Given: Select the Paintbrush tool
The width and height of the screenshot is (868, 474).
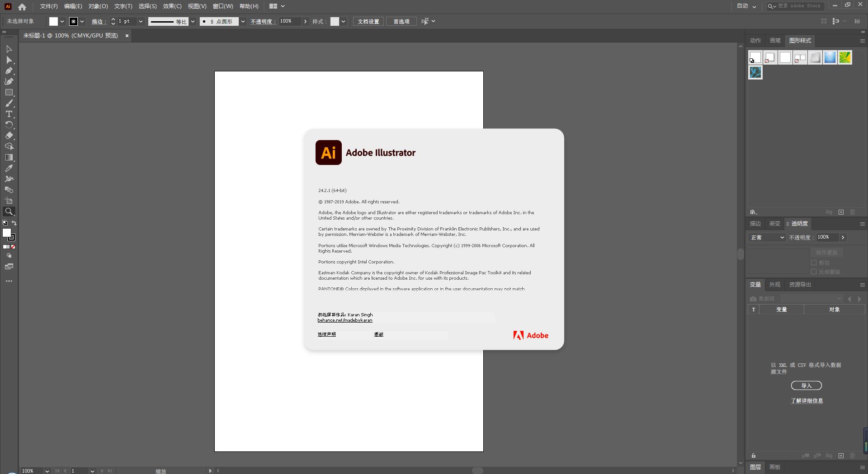Looking at the screenshot, I should pos(9,103).
